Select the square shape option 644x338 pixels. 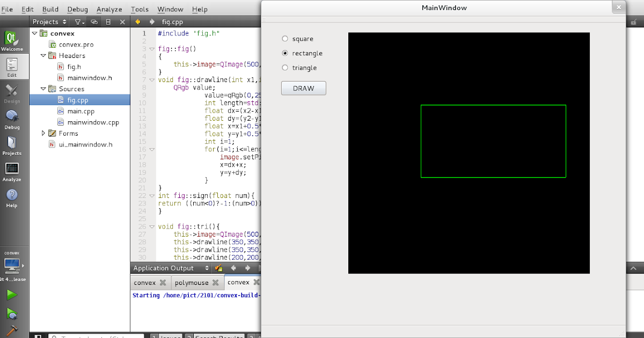point(285,39)
